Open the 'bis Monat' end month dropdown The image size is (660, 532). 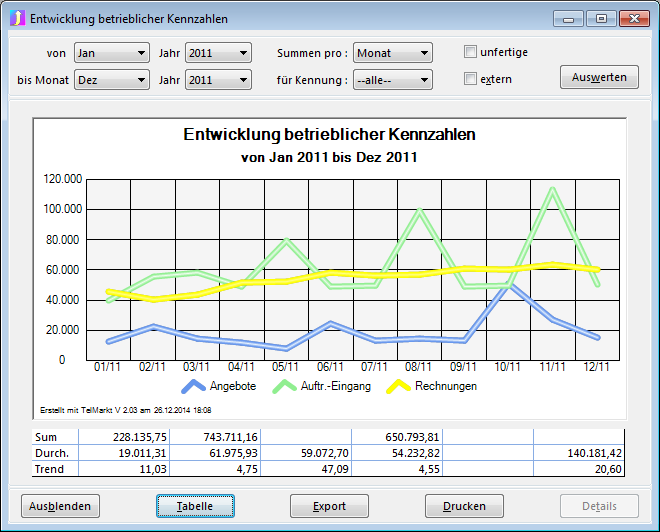tap(111, 80)
